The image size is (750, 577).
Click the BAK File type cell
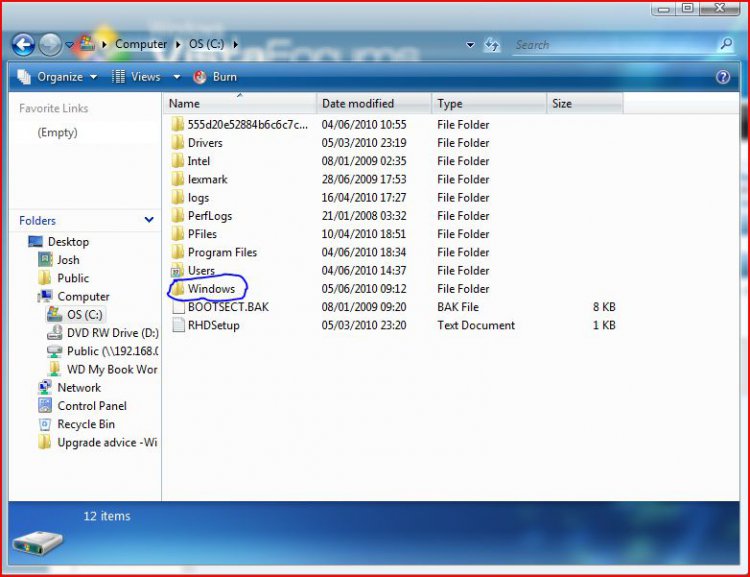click(458, 307)
